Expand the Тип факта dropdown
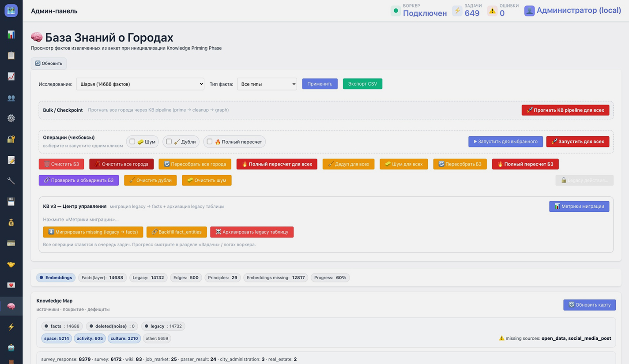Viewport: 629px width, 364px height. 267,84
